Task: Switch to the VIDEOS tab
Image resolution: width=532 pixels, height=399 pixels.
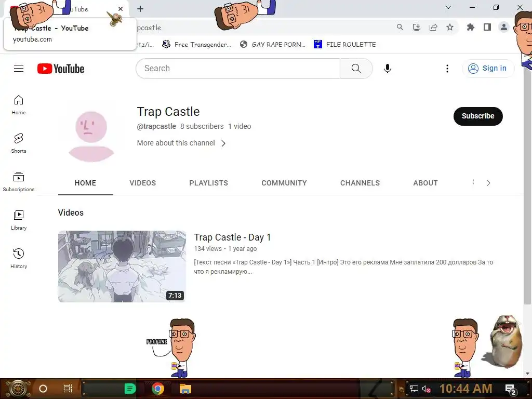Action: (142, 183)
